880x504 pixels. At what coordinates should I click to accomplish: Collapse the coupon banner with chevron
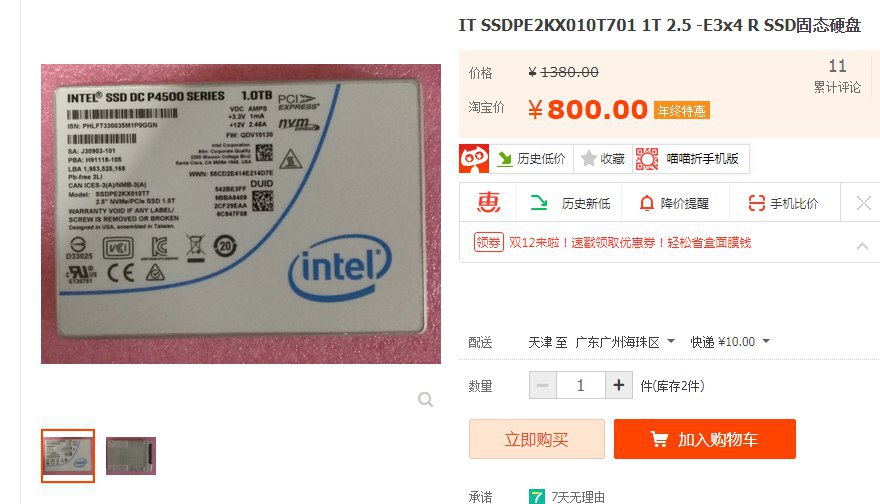coord(862,246)
